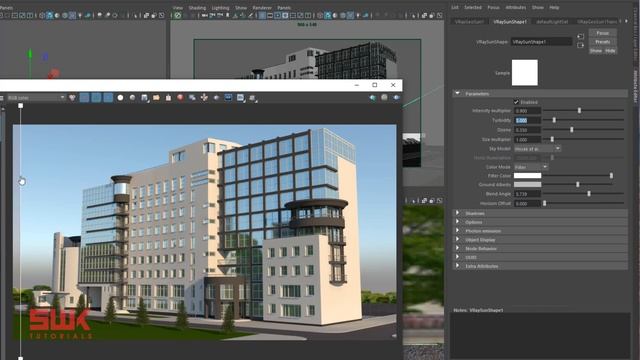
Task: Click the Presets button
Action: point(602,42)
